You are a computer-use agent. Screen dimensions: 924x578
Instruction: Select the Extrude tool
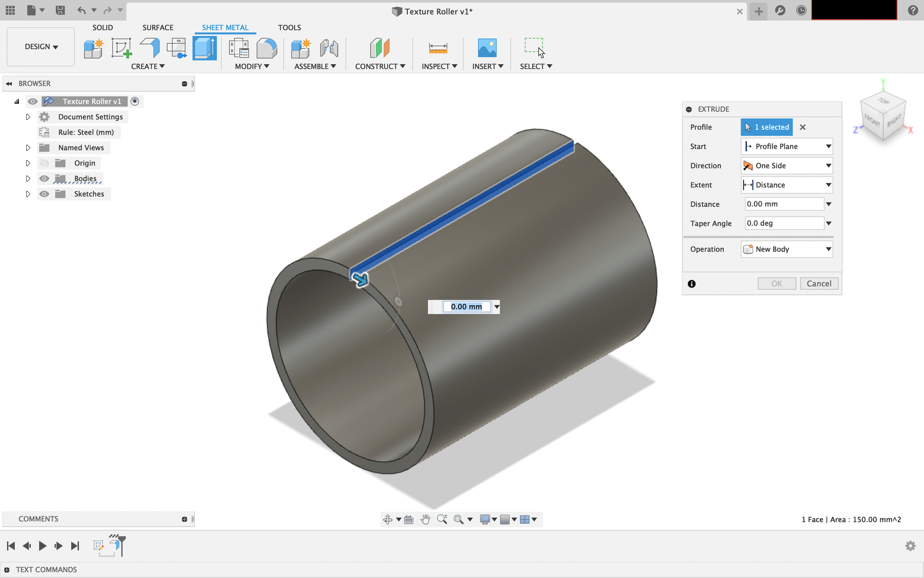tap(205, 48)
